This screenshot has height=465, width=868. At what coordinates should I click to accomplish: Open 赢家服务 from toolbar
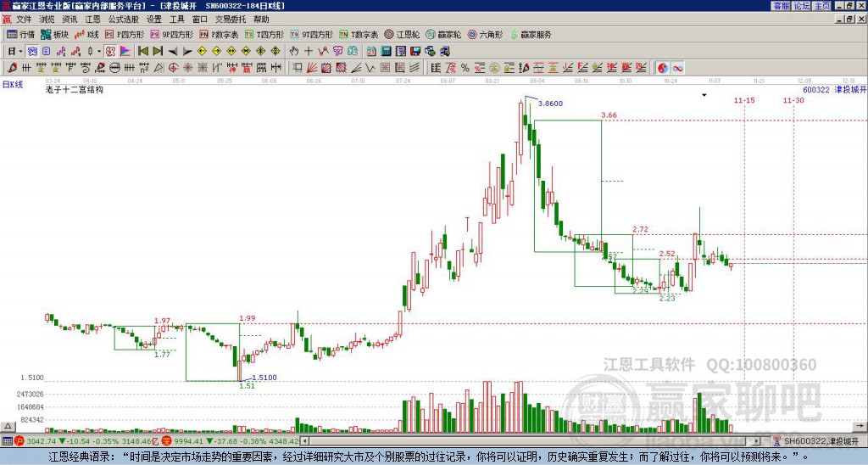531,34
